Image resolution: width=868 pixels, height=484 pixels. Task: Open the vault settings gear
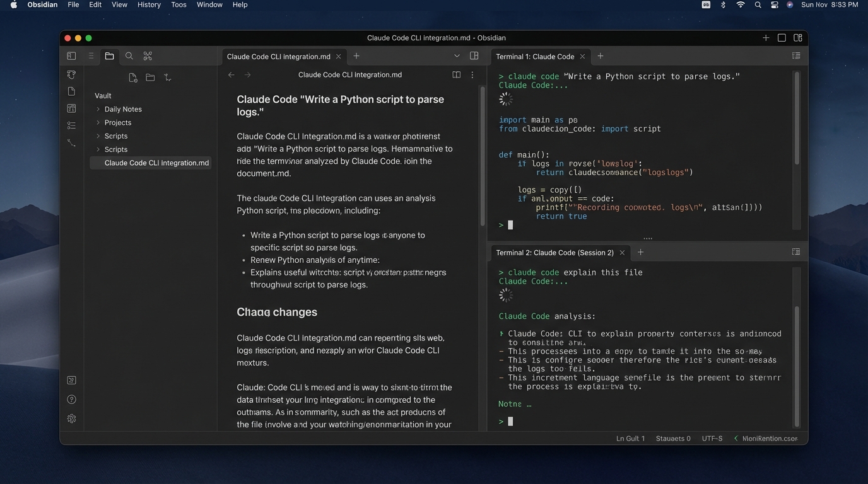tap(71, 419)
